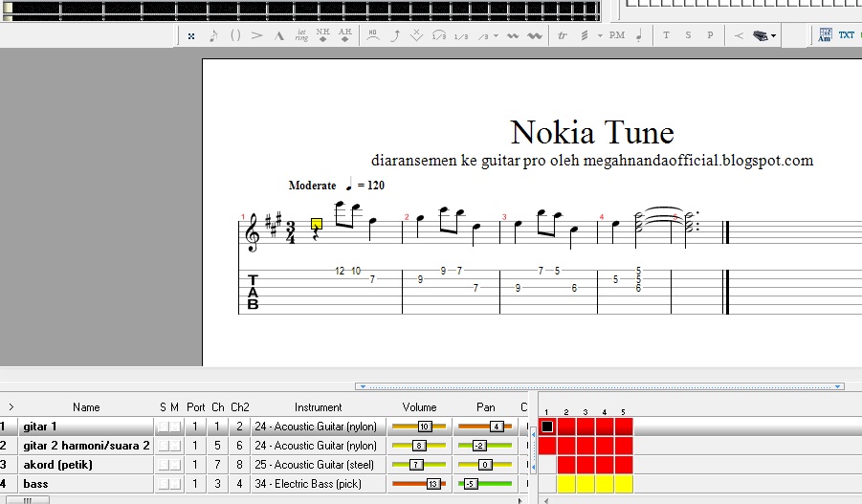Apply the tapping T effect
This screenshot has height=504, width=862.
click(x=666, y=35)
